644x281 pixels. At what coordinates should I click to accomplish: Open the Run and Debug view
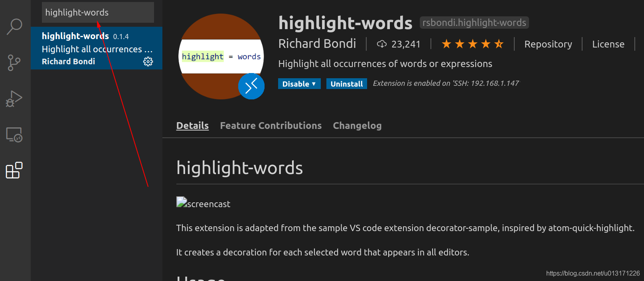pos(14,99)
